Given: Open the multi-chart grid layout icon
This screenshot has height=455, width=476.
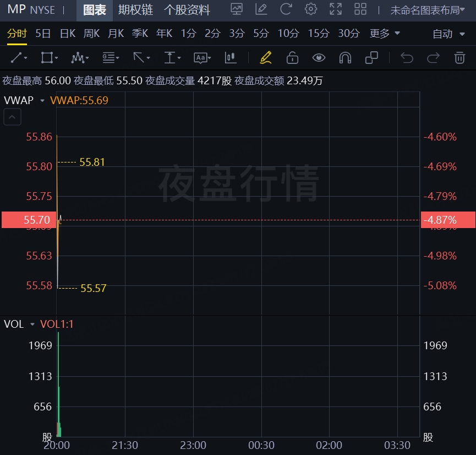Looking at the screenshot, I should (360, 9).
